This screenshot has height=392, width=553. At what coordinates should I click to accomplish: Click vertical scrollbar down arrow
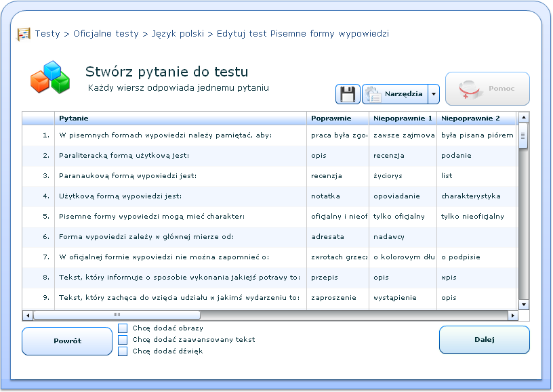pos(524,305)
